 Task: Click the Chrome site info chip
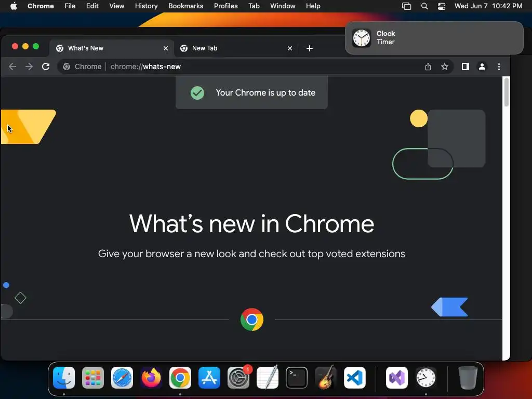coord(83,66)
